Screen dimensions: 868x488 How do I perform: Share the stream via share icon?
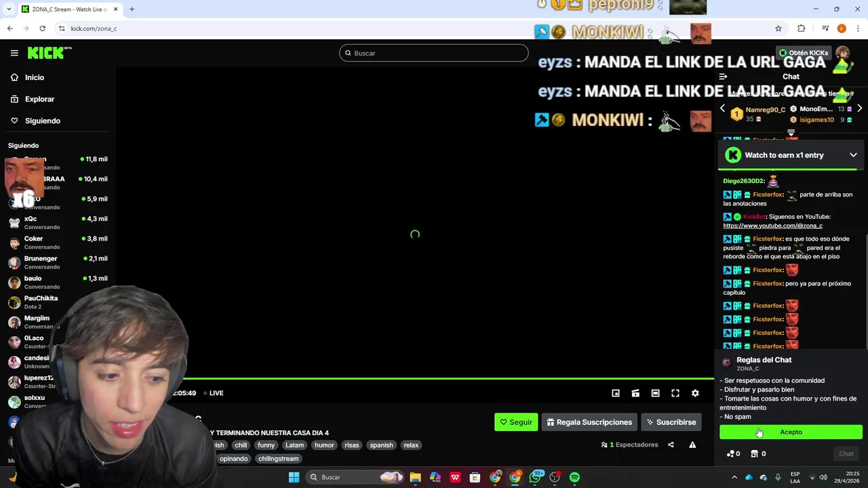pyautogui.click(x=671, y=445)
